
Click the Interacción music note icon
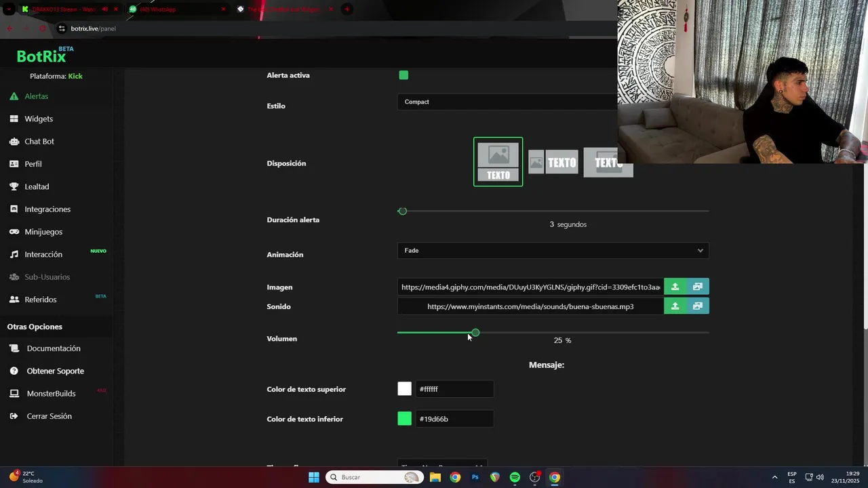pyautogui.click(x=14, y=254)
